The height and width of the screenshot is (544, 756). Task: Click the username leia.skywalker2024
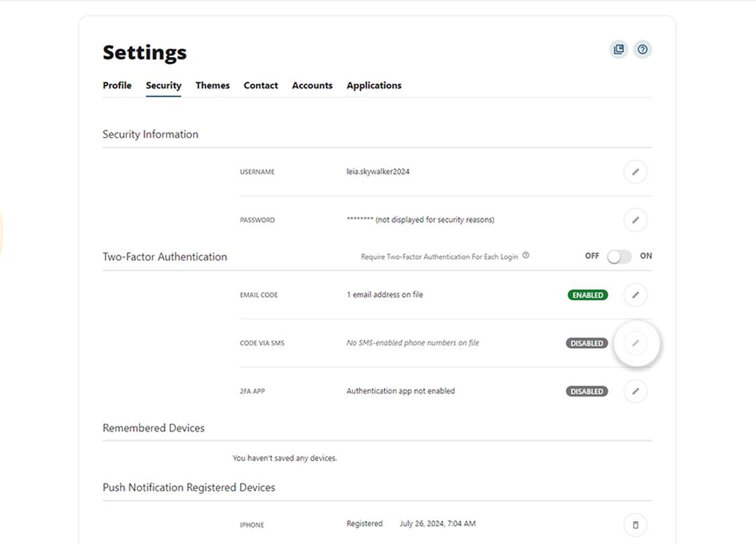pyautogui.click(x=378, y=171)
